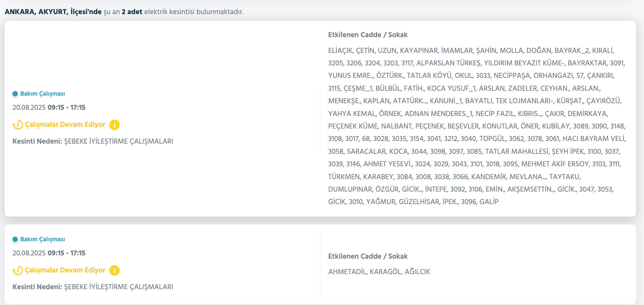The height and width of the screenshot is (305, 644).
Task: Click the "Etkilenen Cadde / Sokak" heading above AHMETADİL
Action: pyautogui.click(x=368, y=256)
